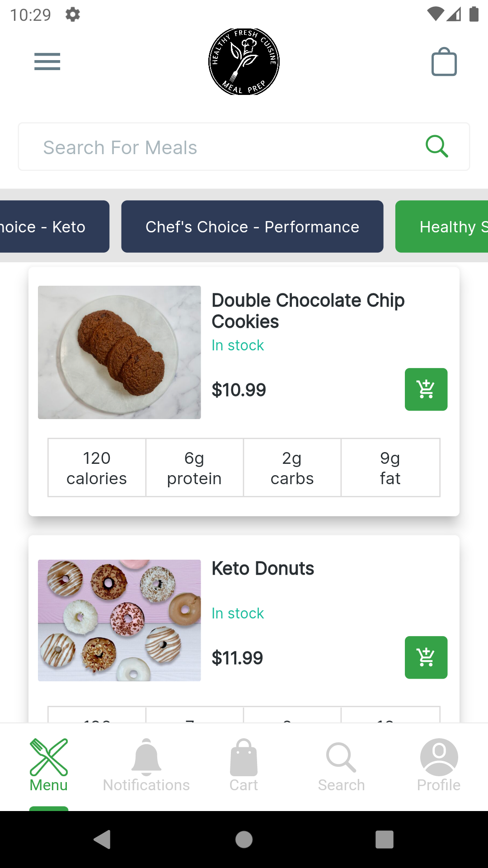This screenshot has width=488, height=868.
Task: Add Double Chocolate Chip Cookies to cart
Action: (x=426, y=389)
